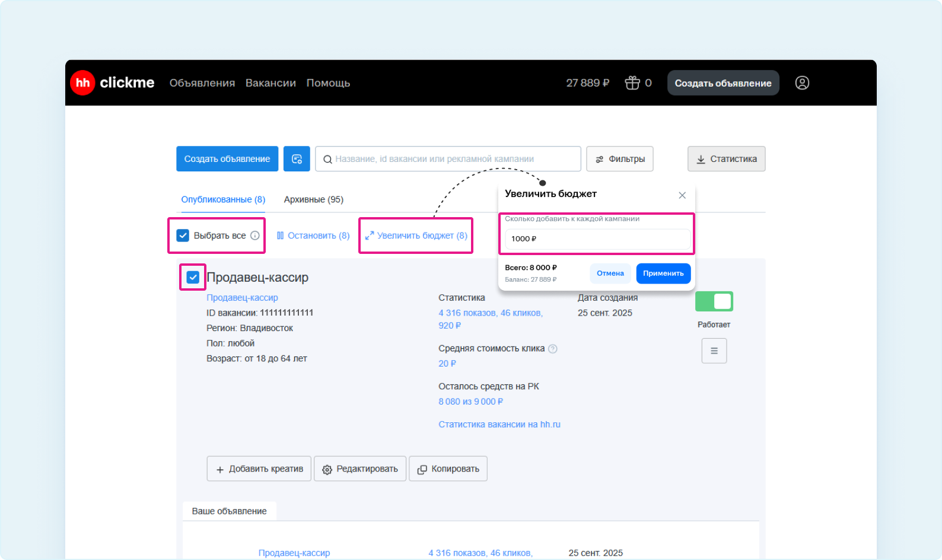This screenshot has width=942, height=560.
Task: Focus the campaign search field
Action: pos(448,159)
